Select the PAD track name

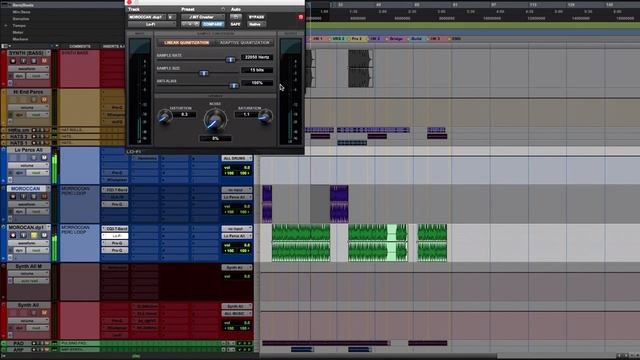(x=19, y=343)
